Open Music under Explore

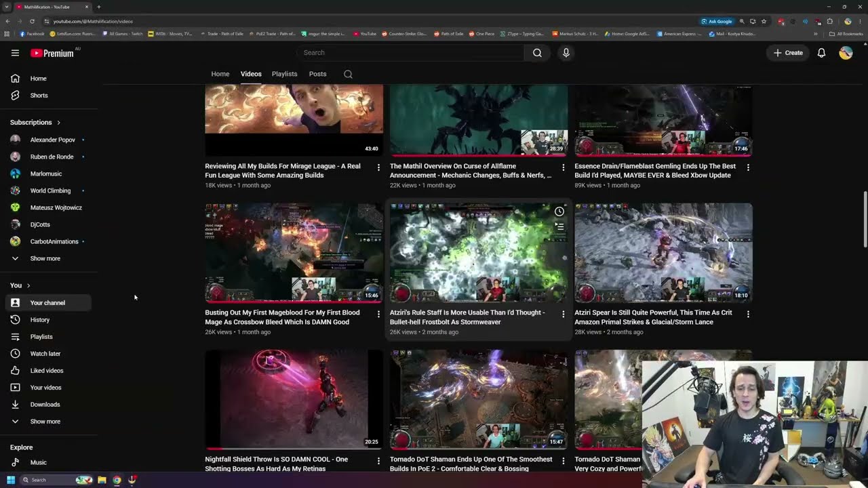pyautogui.click(x=48, y=462)
